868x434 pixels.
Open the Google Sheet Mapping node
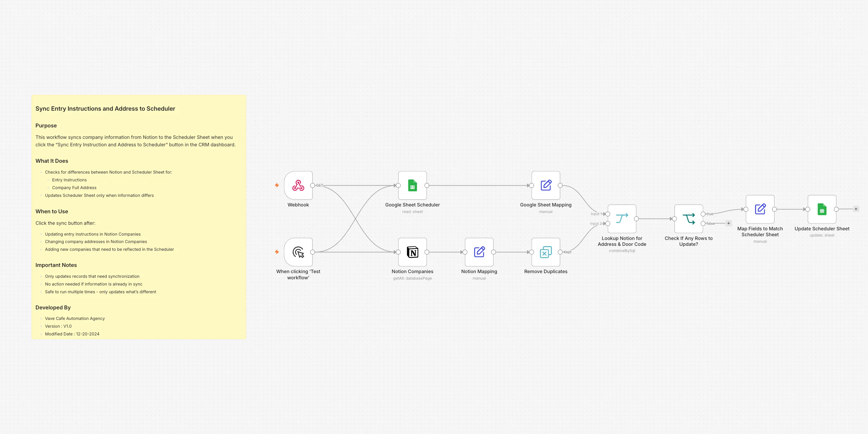546,185
